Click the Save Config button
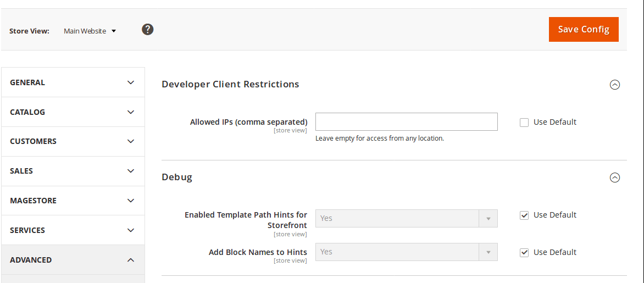This screenshot has height=283, width=644. 584,30
